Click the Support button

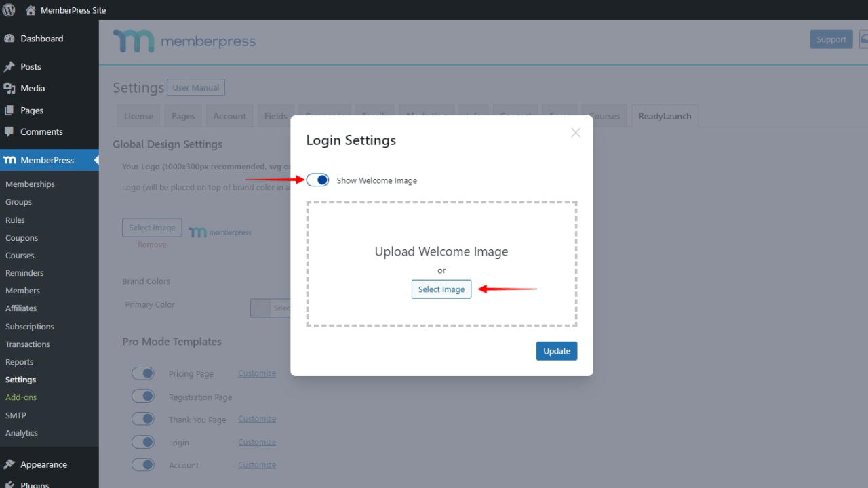831,39
